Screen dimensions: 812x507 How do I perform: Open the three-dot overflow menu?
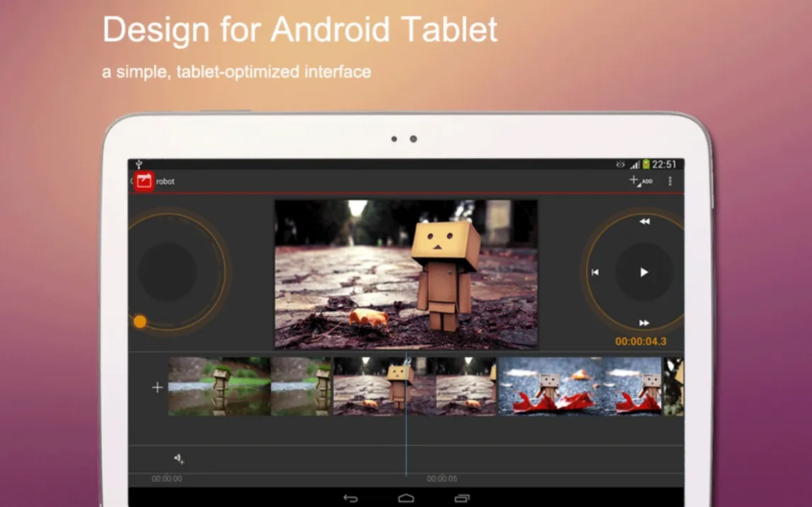[670, 181]
